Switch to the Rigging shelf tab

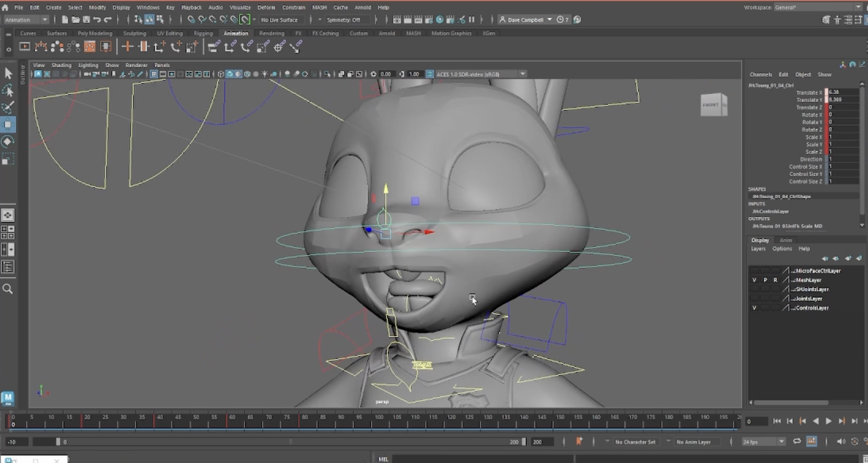(x=203, y=33)
